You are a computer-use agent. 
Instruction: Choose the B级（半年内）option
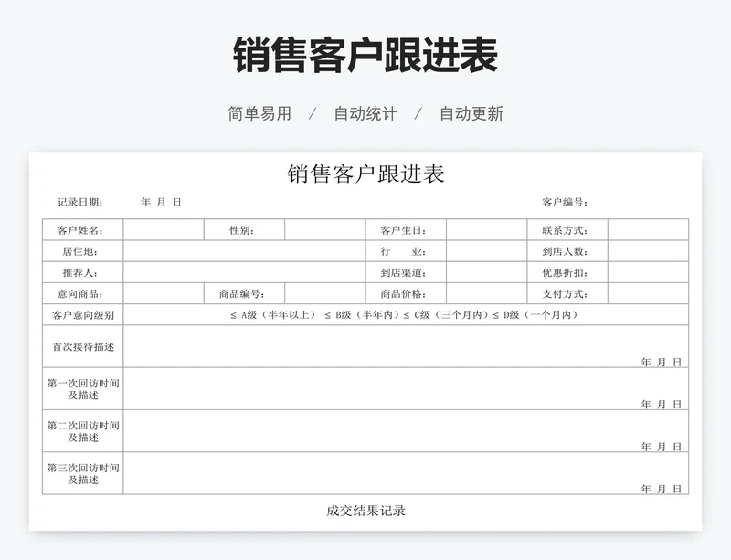tap(362, 315)
